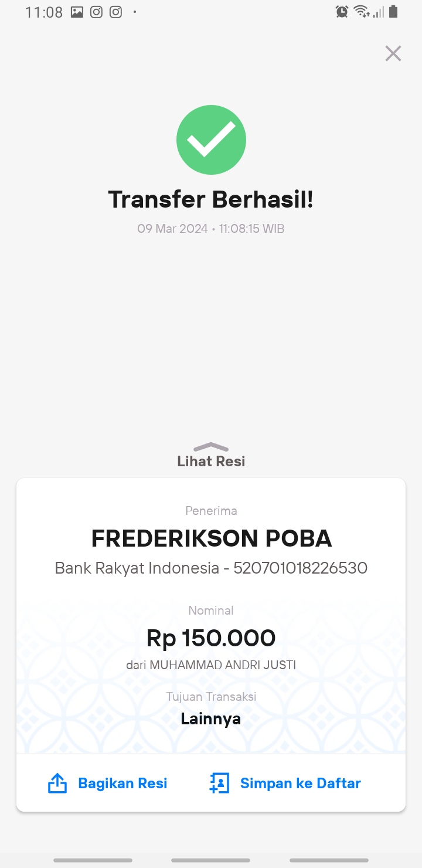Viewport: 422px width, 868px height.
Task: Choose the Simpan ke Daftar text button
Action: tap(301, 784)
